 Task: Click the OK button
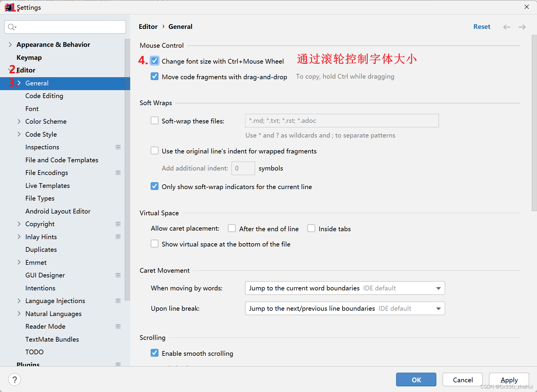click(416, 379)
